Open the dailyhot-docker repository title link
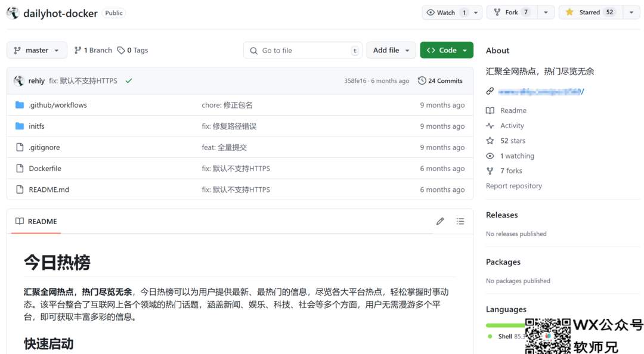 60,14
